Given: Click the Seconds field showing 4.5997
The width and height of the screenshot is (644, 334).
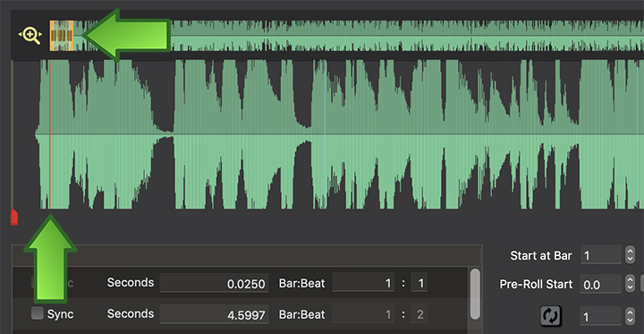Looking at the screenshot, I should [214, 314].
